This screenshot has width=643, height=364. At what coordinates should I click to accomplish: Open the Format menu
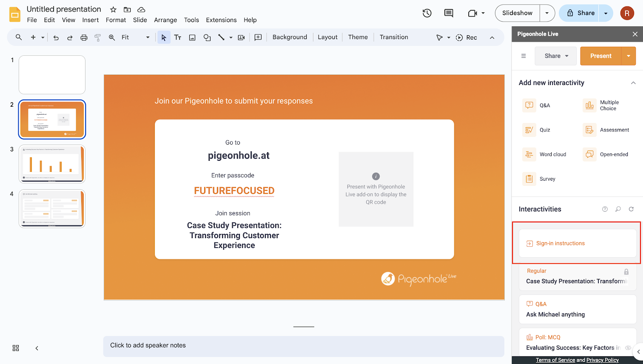click(116, 20)
